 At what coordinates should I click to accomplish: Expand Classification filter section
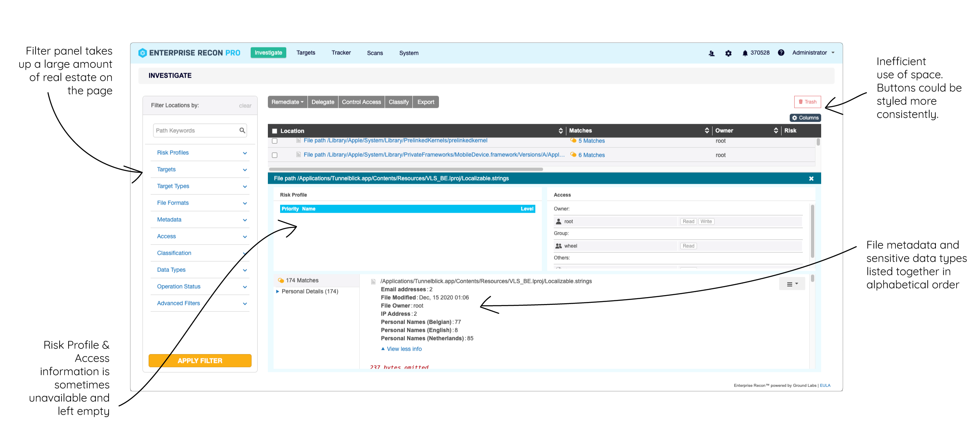point(200,253)
